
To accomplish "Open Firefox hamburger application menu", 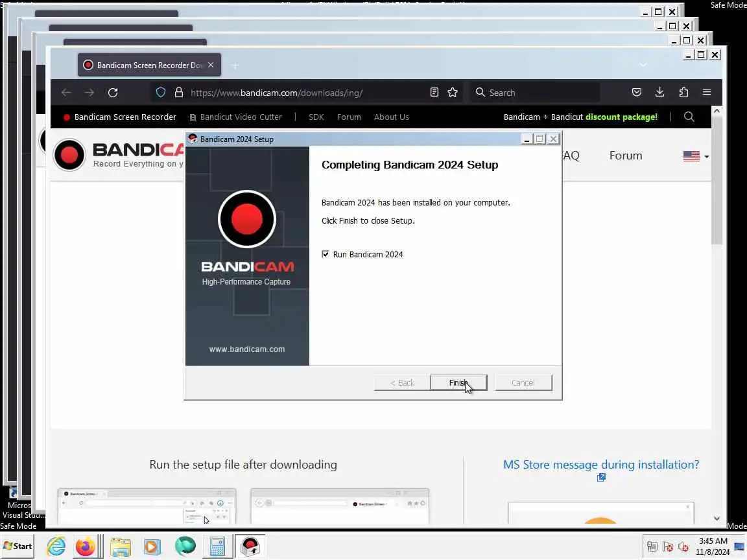I will point(707,93).
